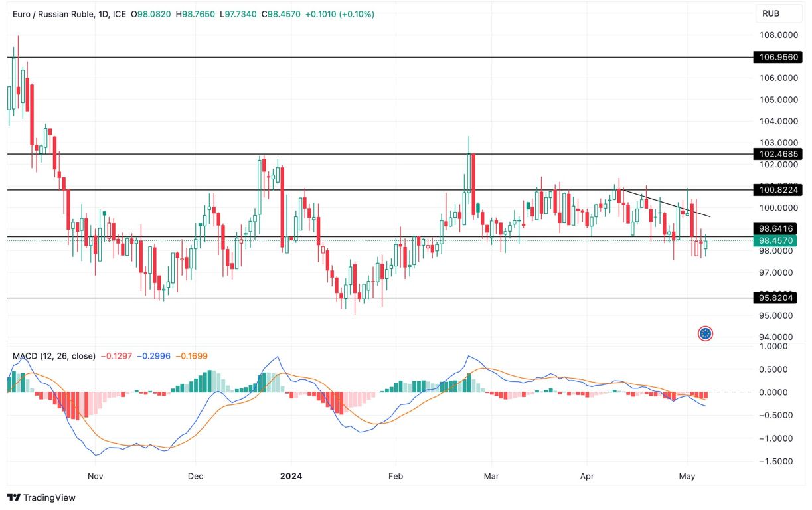Viewport: 812px width, 510px height.
Task: Click the horizontal support line at 95.8204
Action: point(378,298)
